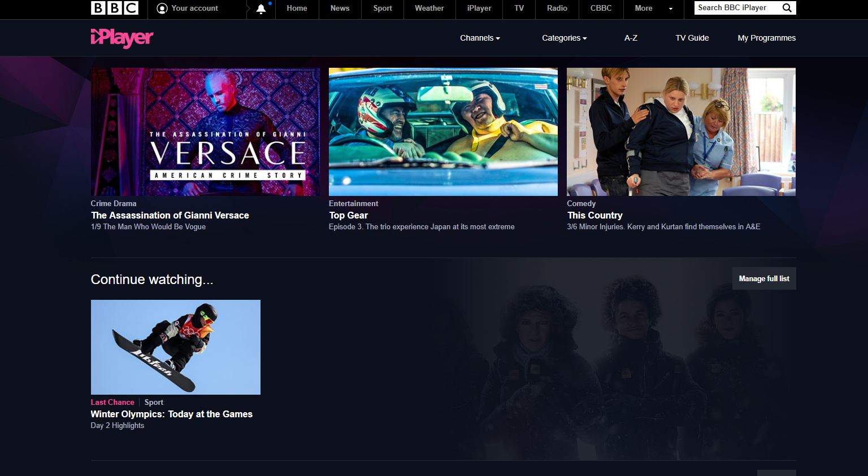The width and height of the screenshot is (868, 476).
Task: Open the Sport section
Action: (383, 8)
